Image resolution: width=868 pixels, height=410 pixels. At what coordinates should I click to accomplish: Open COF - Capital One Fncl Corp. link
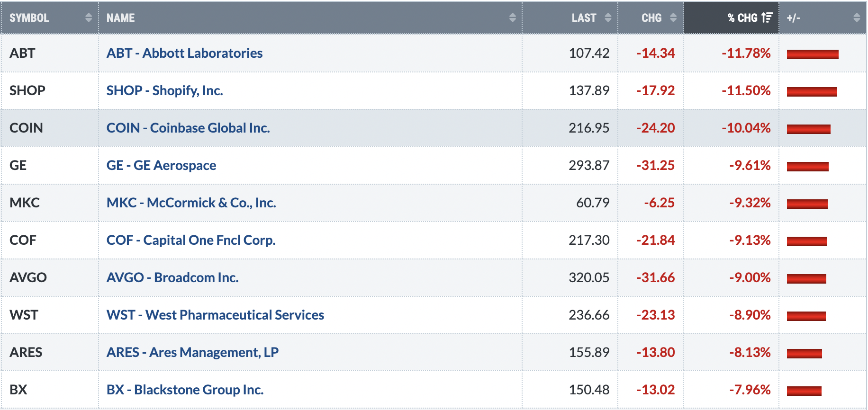[x=191, y=240]
